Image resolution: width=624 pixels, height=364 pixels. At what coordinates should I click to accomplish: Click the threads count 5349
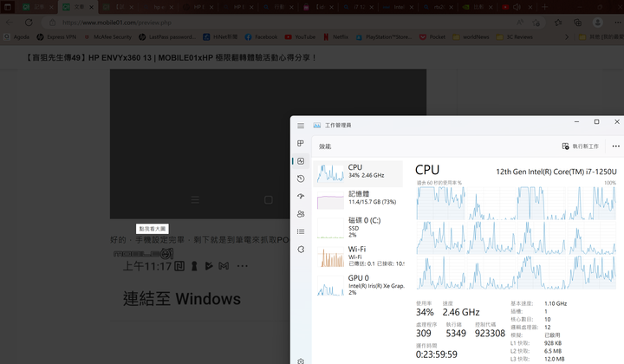pyautogui.click(x=456, y=334)
